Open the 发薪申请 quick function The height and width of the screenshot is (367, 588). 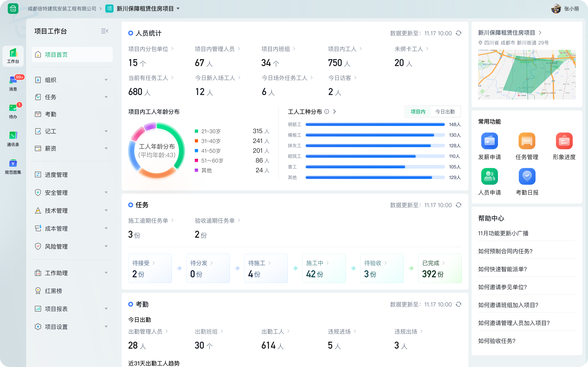[490, 146]
